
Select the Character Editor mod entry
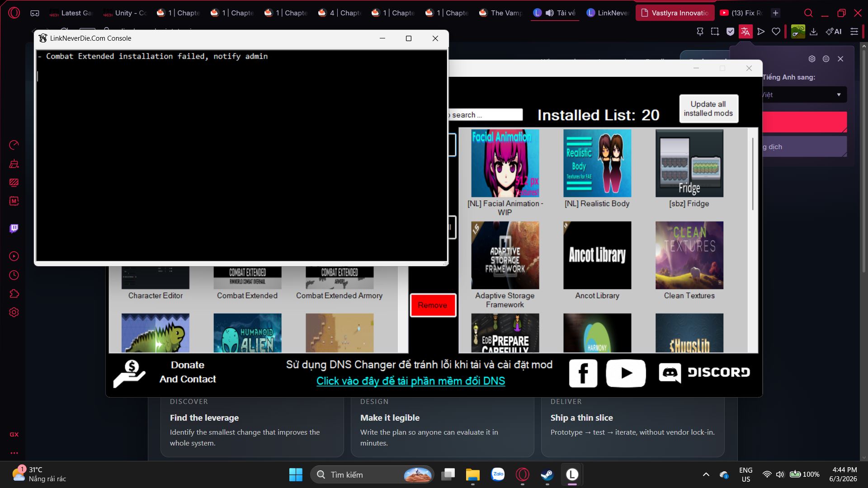pos(156,283)
